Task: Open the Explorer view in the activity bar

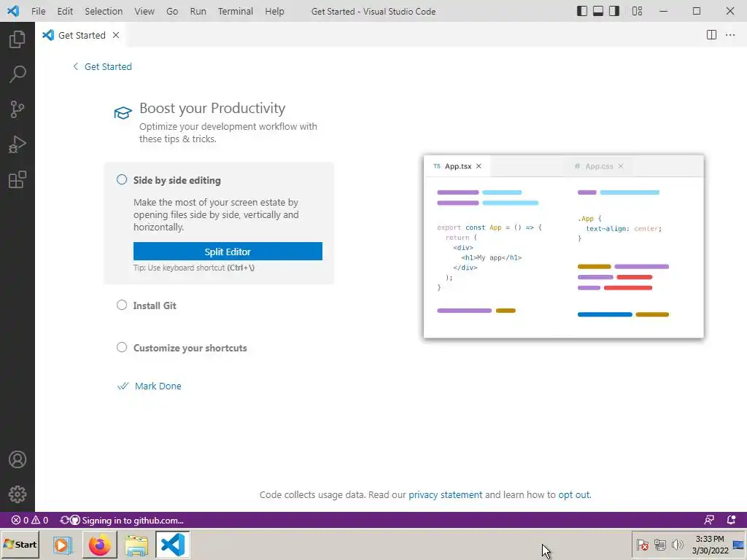Action: tap(18, 39)
